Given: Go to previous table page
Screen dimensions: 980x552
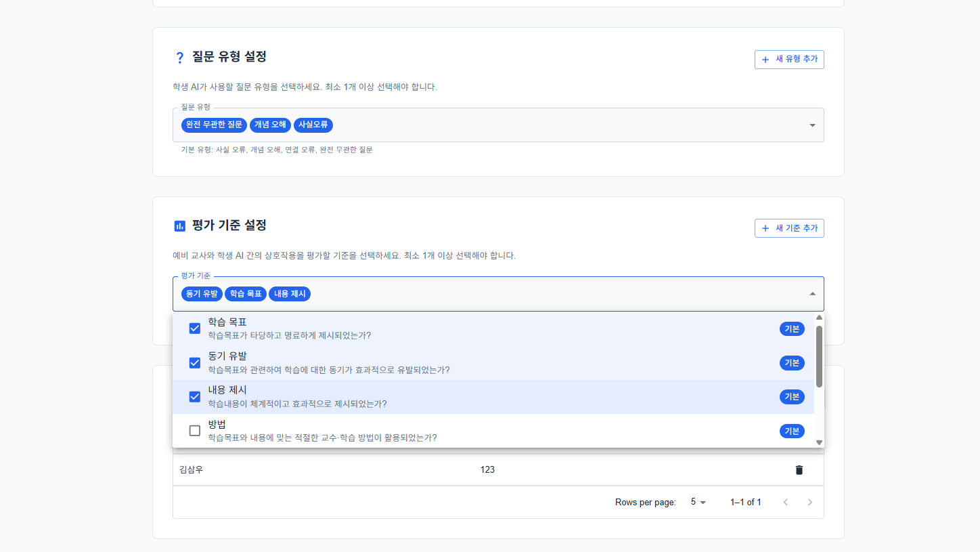Looking at the screenshot, I should [x=785, y=503].
